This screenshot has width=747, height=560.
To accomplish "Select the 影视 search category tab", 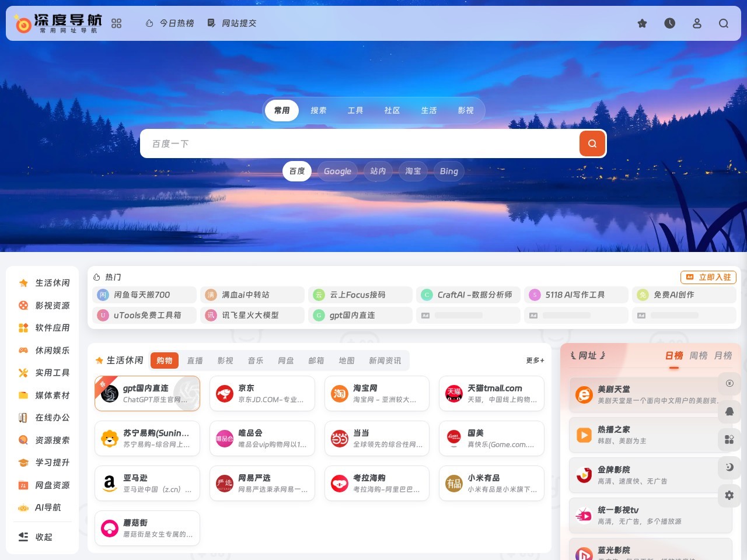I will pos(466,110).
